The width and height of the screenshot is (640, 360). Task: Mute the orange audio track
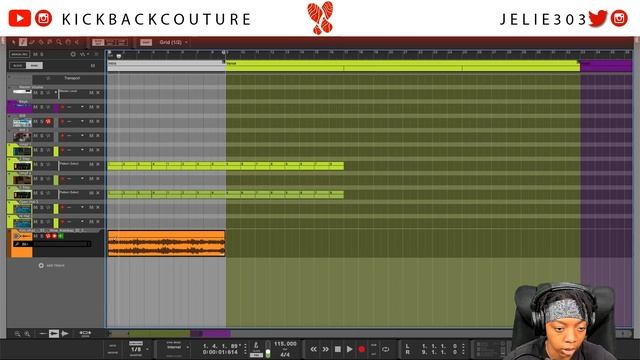coord(36,236)
